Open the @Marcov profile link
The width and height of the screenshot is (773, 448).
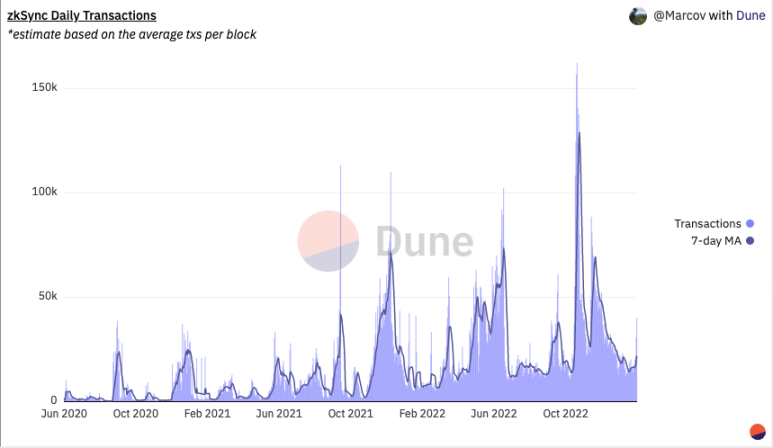click(x=679, y=16)
